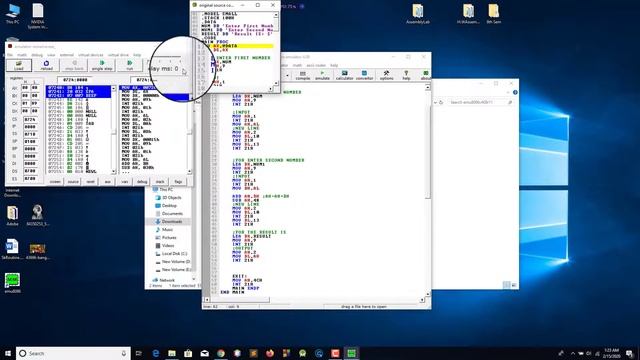Open the Word document desktop icon
The width and height of the screenshot is (640, 360).
click(x=12, y=249)
